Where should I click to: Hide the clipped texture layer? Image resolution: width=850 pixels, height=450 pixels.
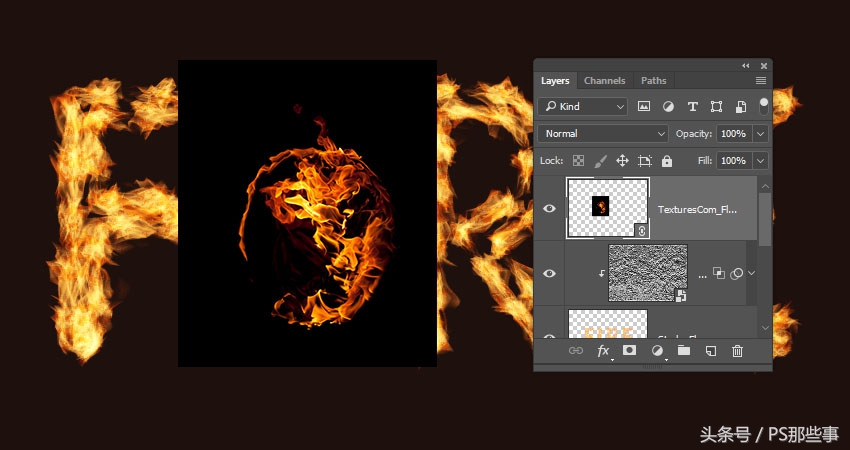click(x=549, y=273)
